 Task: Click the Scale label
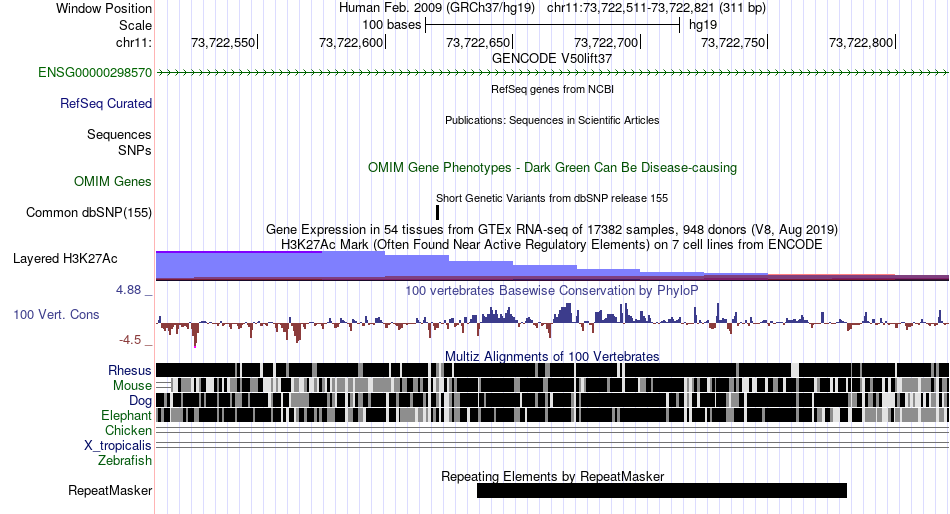pos(135,25)
